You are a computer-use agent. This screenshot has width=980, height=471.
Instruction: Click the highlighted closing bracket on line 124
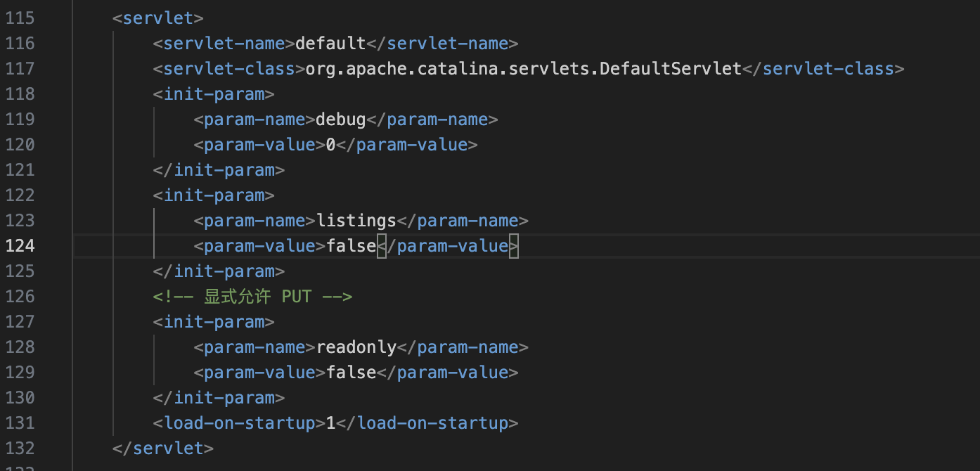point(514,246)
